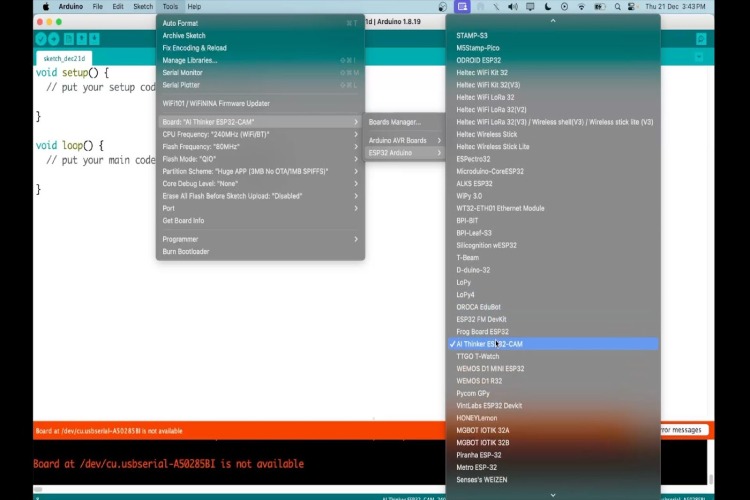Open the Arduino AVR Boards submenu

coord(404,140)
